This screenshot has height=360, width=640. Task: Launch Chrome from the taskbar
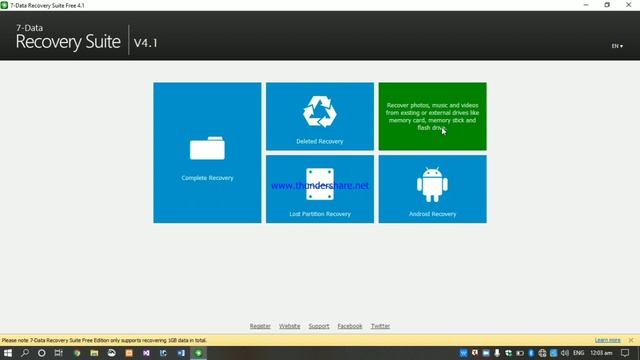tap(77, 353)
